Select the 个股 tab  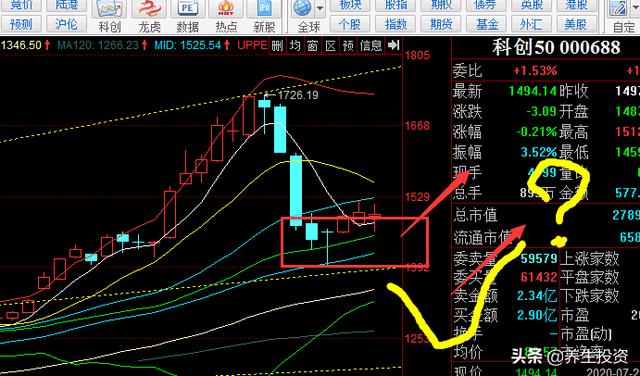click(350, 24)
